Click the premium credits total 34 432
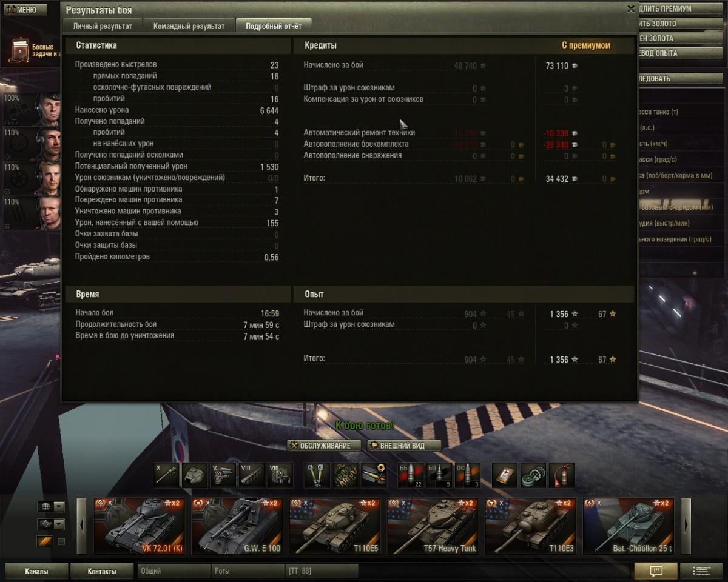The image size is (728, 582). [x=557, y=179]
